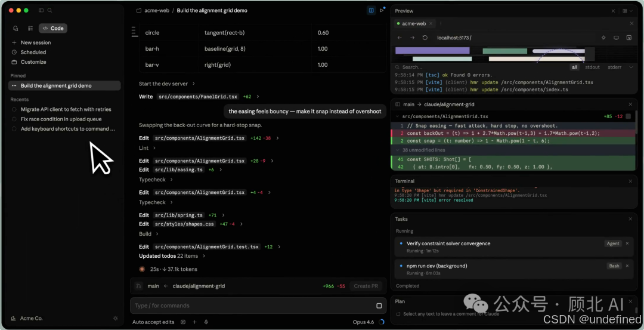Select the stderr log filter

[614, 67]
